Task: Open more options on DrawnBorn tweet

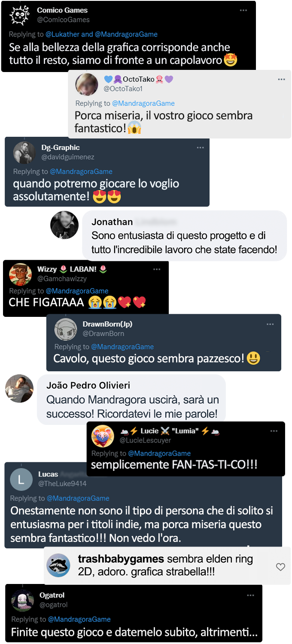Action: click(270, 325)
